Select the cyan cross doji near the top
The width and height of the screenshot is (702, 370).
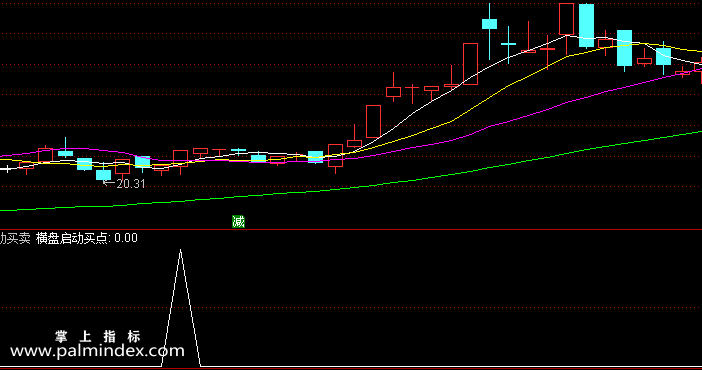pos(509,44)
